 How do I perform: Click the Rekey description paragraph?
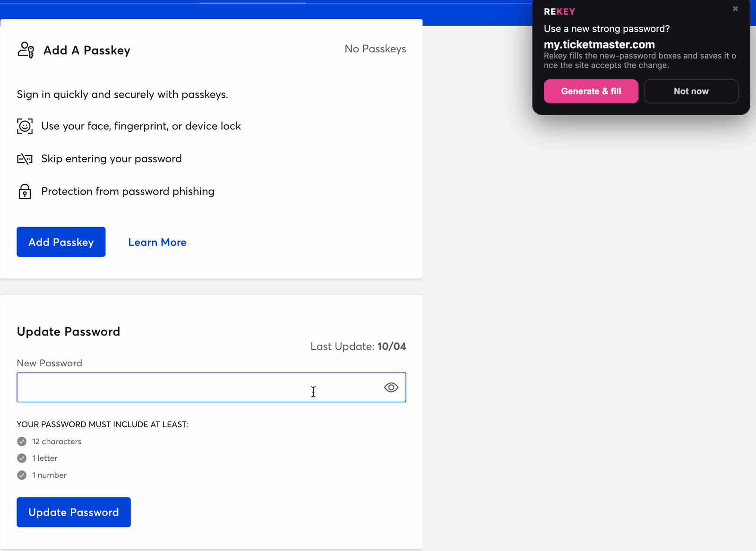tap(640, 60)
